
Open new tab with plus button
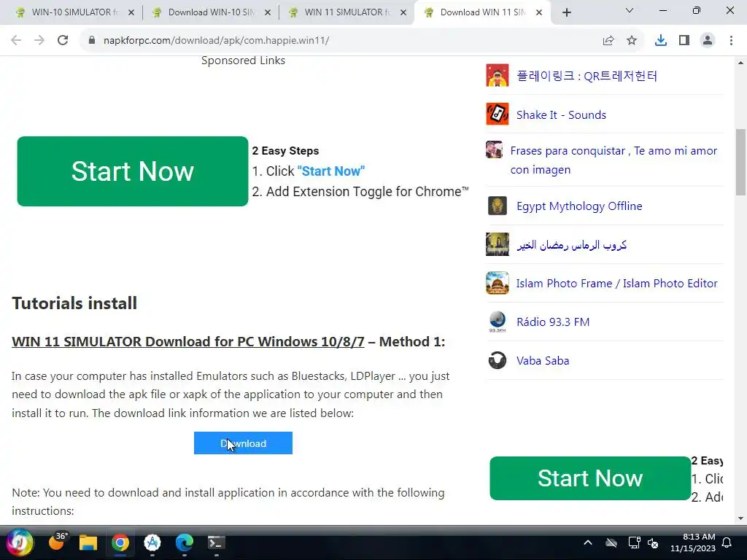[566, 12]
